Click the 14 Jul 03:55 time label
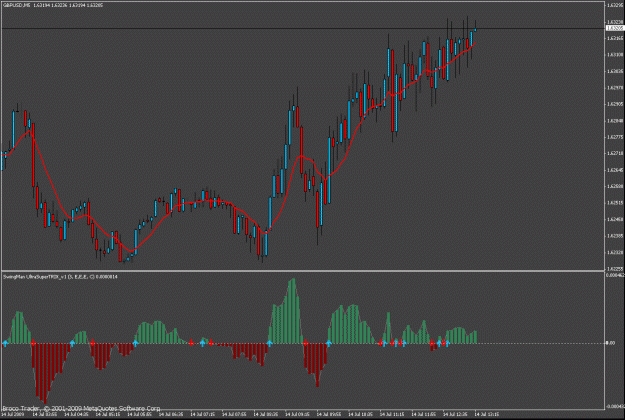Viewport: 625px width, 420px height. point(45,414)
